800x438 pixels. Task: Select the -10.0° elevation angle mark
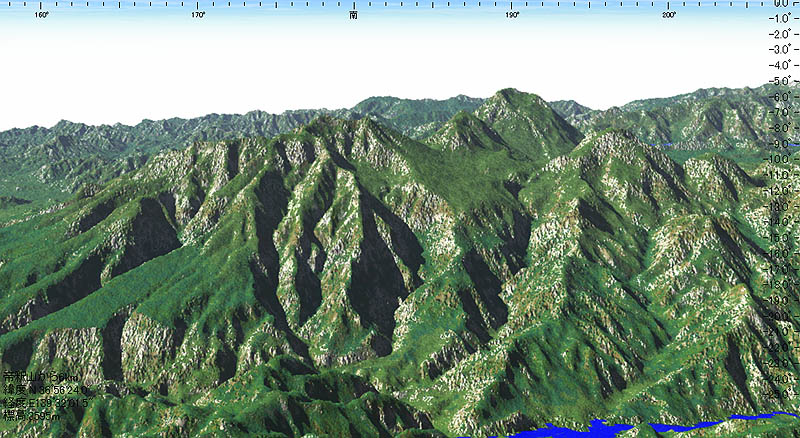click(x=781, y=159)
